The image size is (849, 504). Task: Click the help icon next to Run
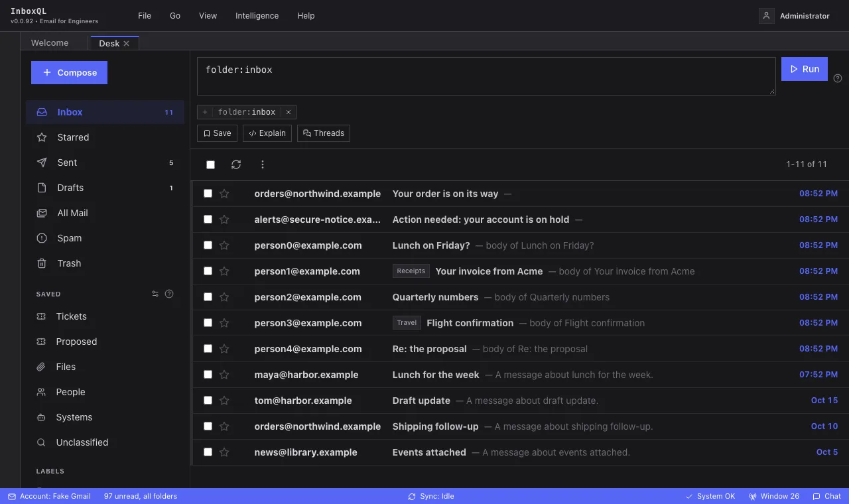[838, 78]
